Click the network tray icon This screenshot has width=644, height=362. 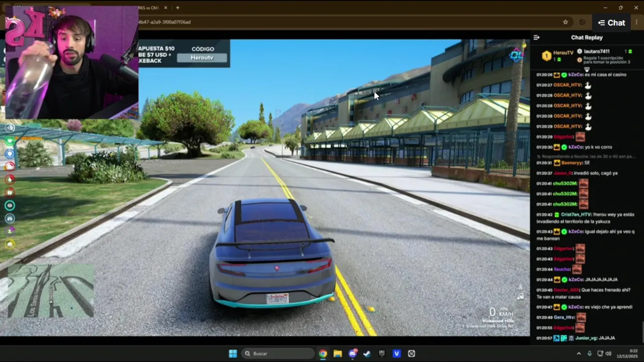tap(600, 353)
